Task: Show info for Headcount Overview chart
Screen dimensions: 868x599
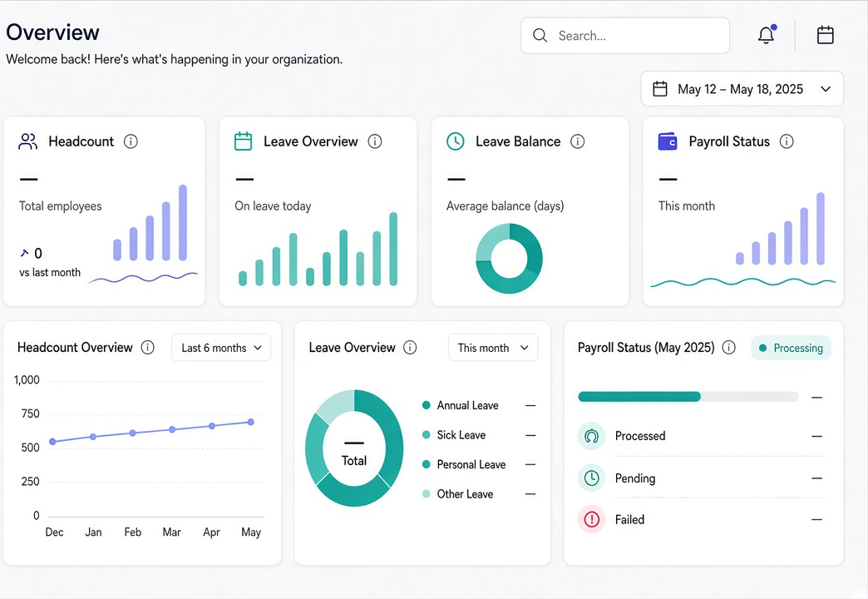Action: [147, 348]
